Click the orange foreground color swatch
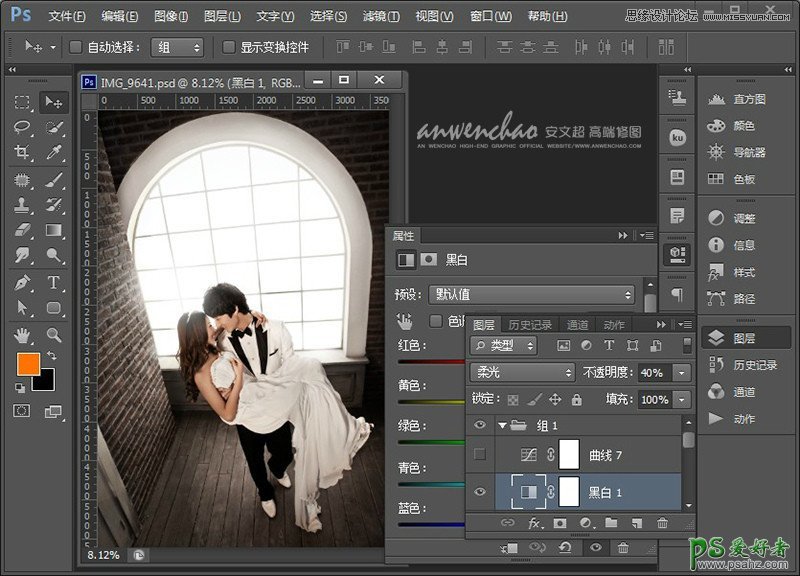Image resolution: width=800 pixels, height=576 pixels. 27,364
